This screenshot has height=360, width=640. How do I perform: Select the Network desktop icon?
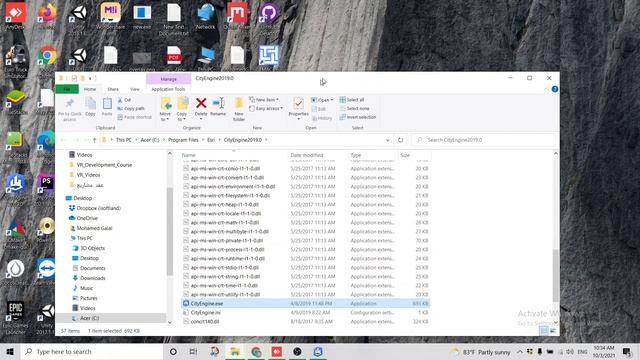click(x=206, y=16)
